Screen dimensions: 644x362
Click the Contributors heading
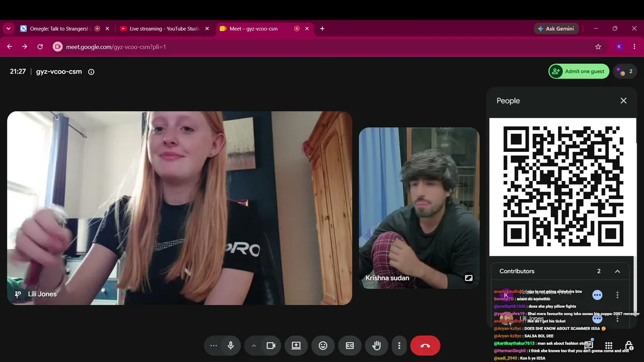[517, 271]
